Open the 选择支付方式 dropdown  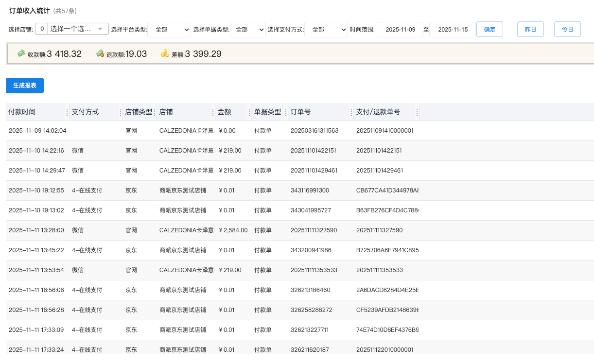326,30
